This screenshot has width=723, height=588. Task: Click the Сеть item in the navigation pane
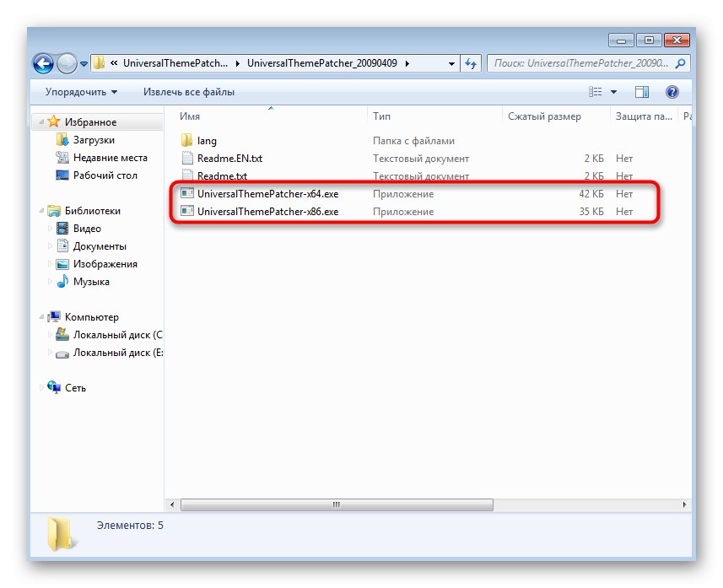[78, 387]
